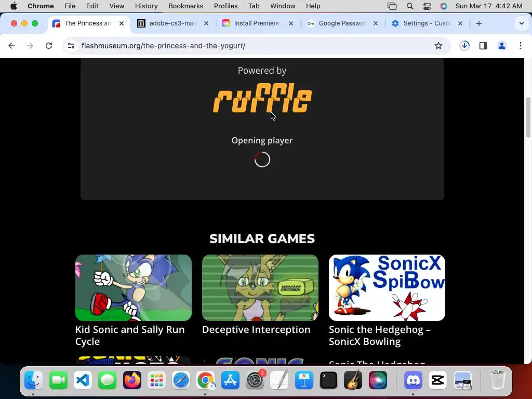Select The Princess and the Yogurt tab
Image resolution: width=532 pixels, height=399 pixels.
point(87,23)
